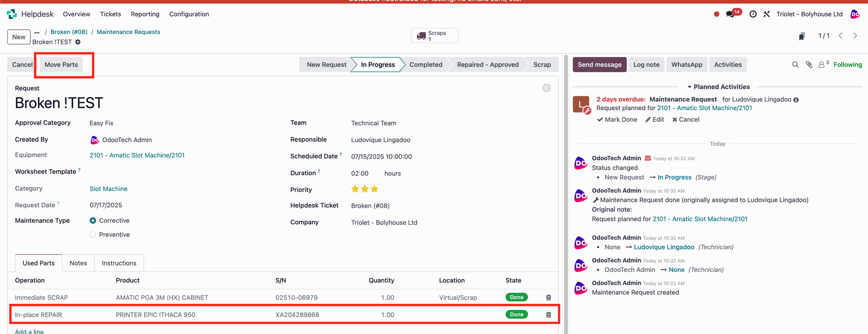The image size is (868, 334).
Task: Delete the In-place REPAIR line trash icon
Action: [548, 315]
